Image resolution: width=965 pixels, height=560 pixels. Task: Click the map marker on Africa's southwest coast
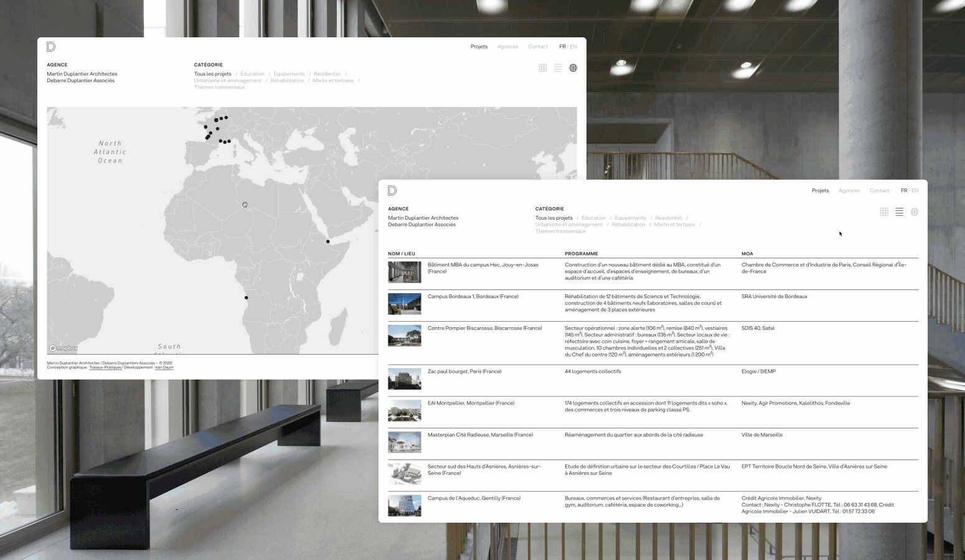246,297
